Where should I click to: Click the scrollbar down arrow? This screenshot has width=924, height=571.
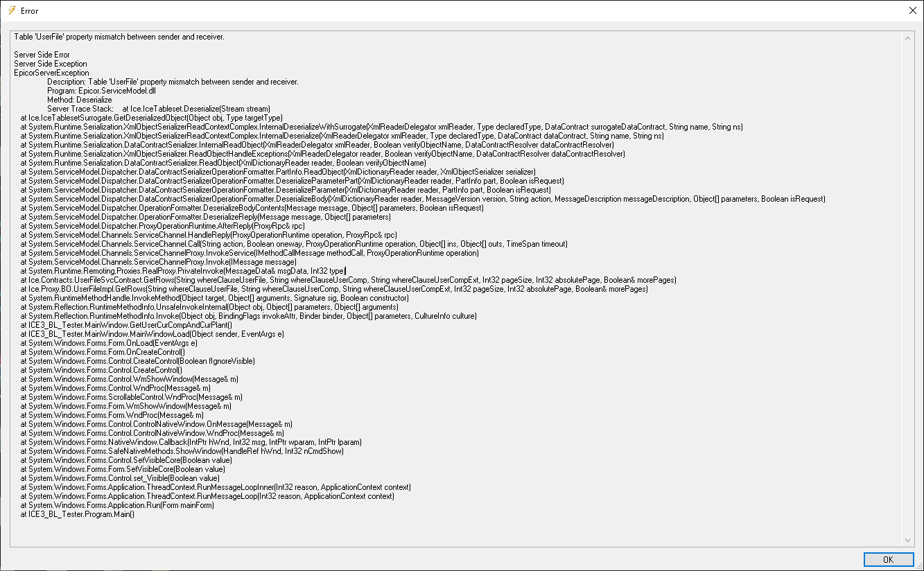pos(908,540)
